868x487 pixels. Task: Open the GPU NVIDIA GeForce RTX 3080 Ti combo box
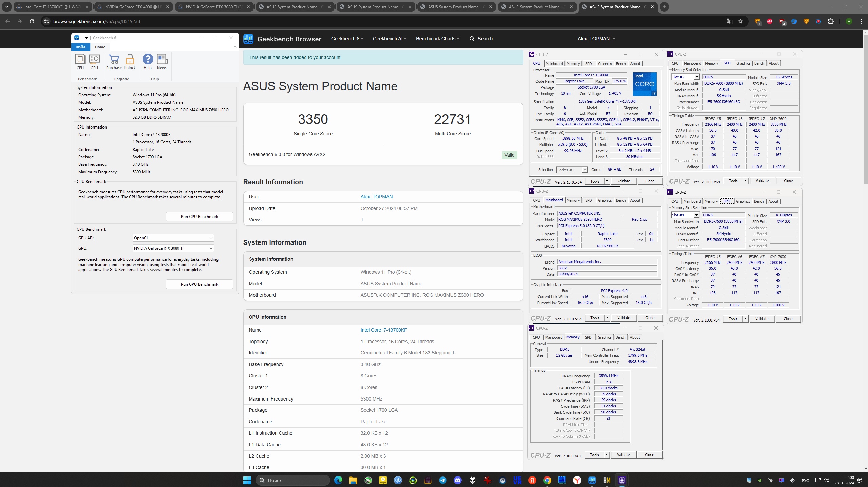tap(173, 248)
